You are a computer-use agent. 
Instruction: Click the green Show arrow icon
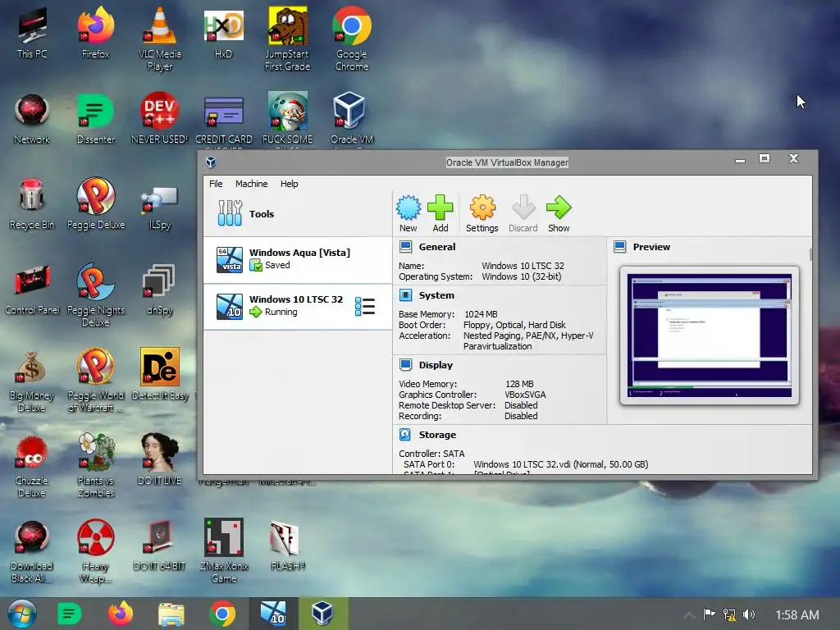click(x=559, y=213)
